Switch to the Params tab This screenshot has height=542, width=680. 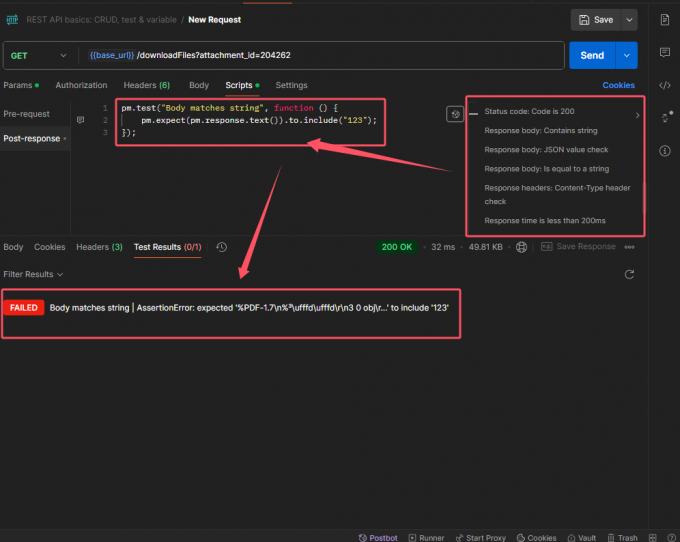pyautogui.click(x=21, y=85)
